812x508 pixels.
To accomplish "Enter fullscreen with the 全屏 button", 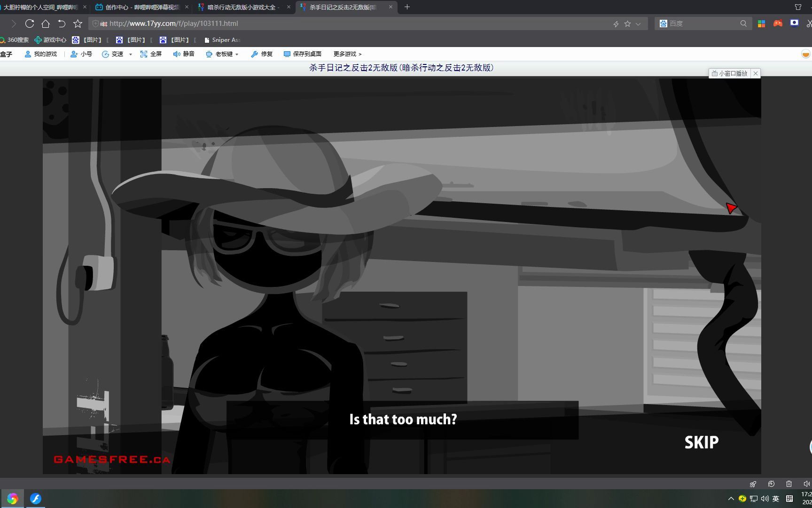I will 151,54.
